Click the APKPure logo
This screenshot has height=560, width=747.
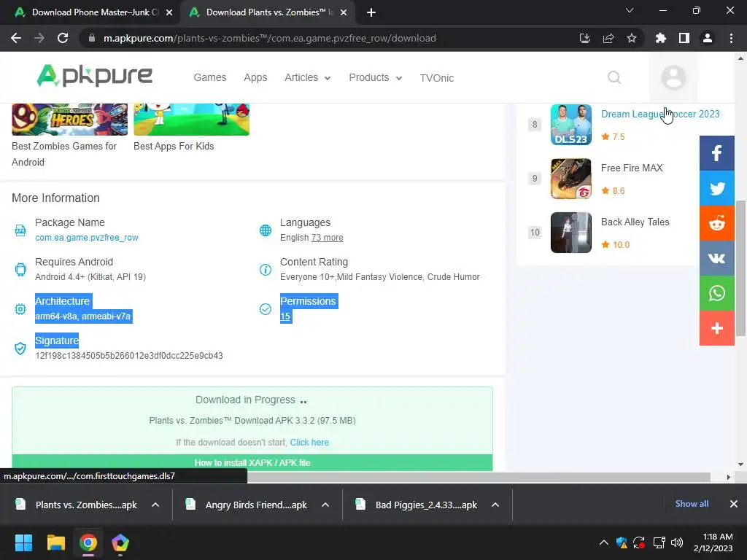point(95,76)
